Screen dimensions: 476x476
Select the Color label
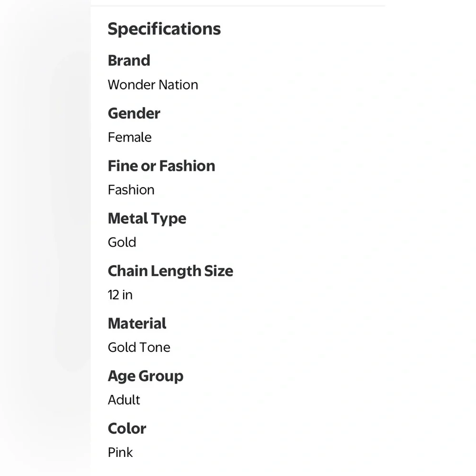pos(127,428)
